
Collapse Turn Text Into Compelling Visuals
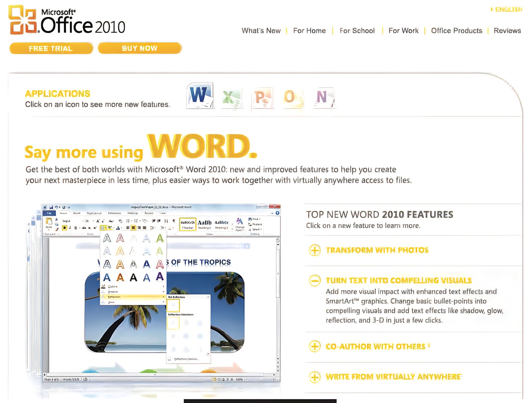click(x=315, y=281)
